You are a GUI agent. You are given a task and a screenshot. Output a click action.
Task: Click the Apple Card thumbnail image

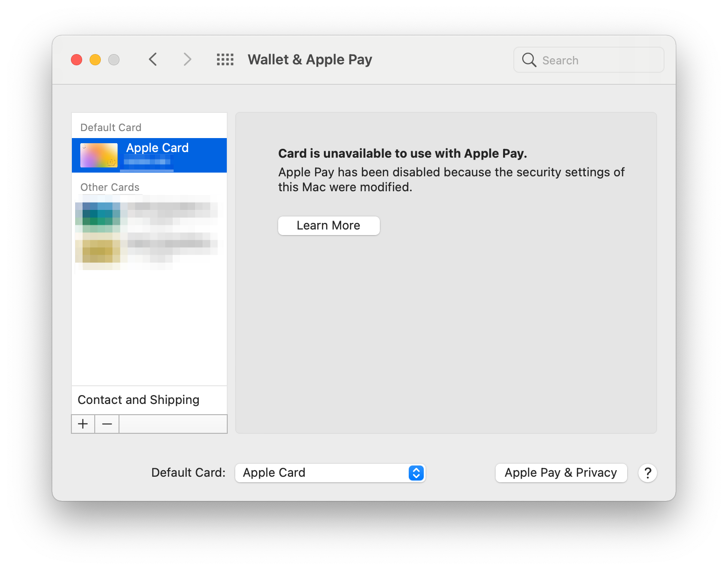[x=99, y=155]
